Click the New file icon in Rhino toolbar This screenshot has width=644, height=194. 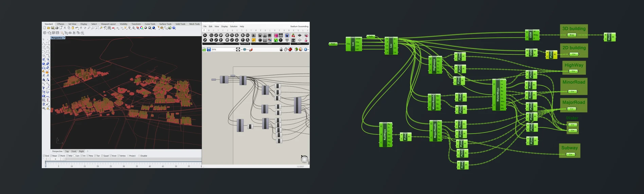44,28
